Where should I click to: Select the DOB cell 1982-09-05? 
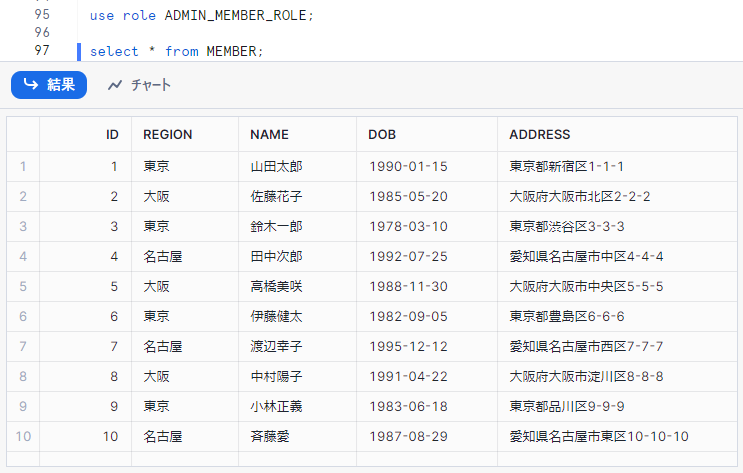point(427,316)
